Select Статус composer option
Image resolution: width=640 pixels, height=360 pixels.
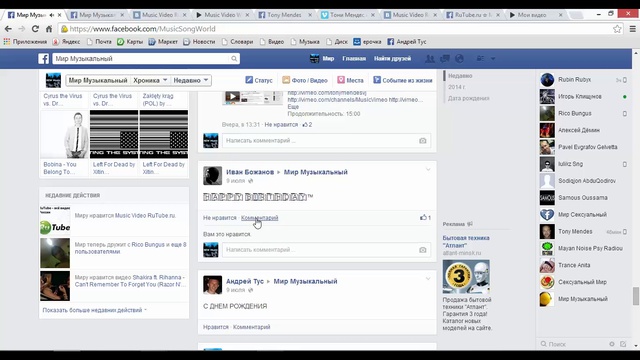pyautogui.click(x=259, y=80)
